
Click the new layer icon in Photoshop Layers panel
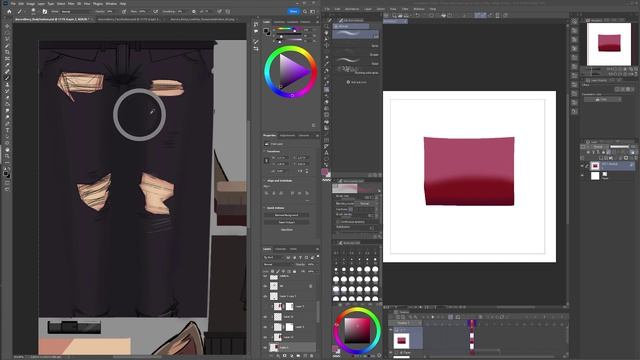pos(305,356)
